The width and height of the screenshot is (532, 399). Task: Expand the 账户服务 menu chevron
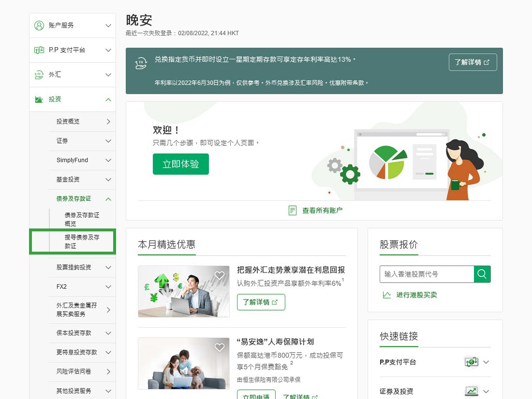click(108, 26)
